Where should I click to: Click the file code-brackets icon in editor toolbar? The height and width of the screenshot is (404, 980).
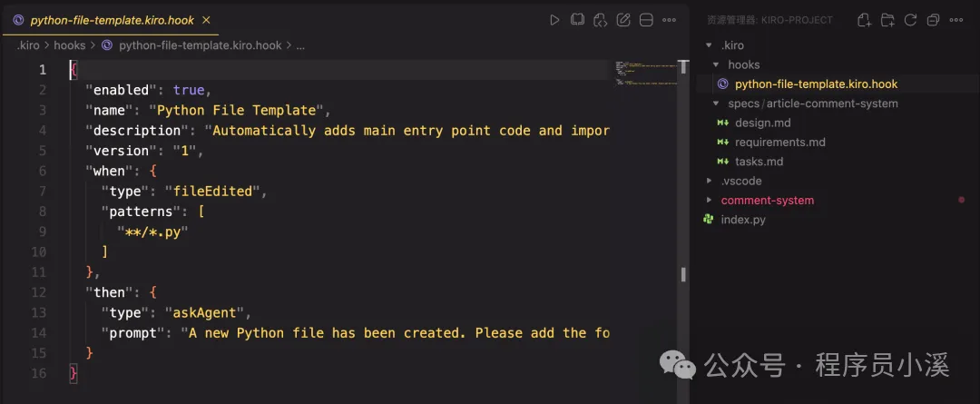click(601, 20)
